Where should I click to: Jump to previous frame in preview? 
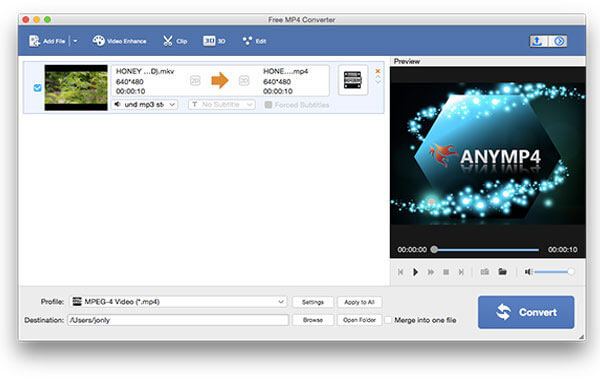[x=401, y=272]
